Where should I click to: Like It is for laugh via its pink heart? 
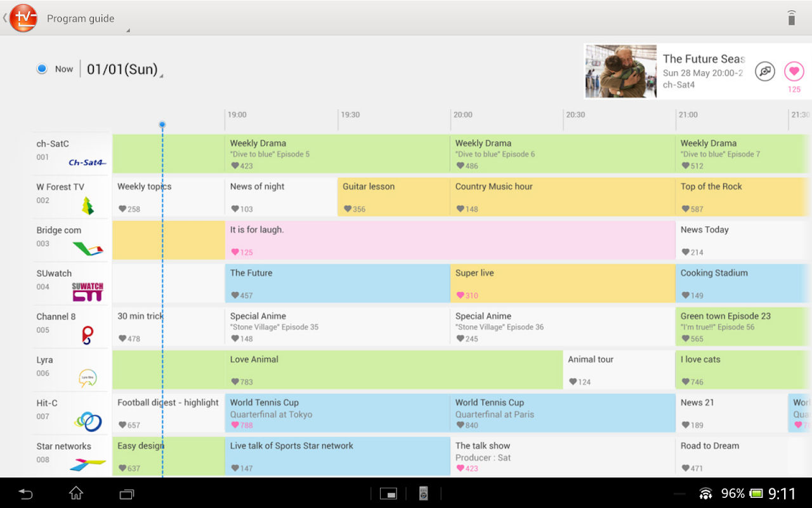235,252
